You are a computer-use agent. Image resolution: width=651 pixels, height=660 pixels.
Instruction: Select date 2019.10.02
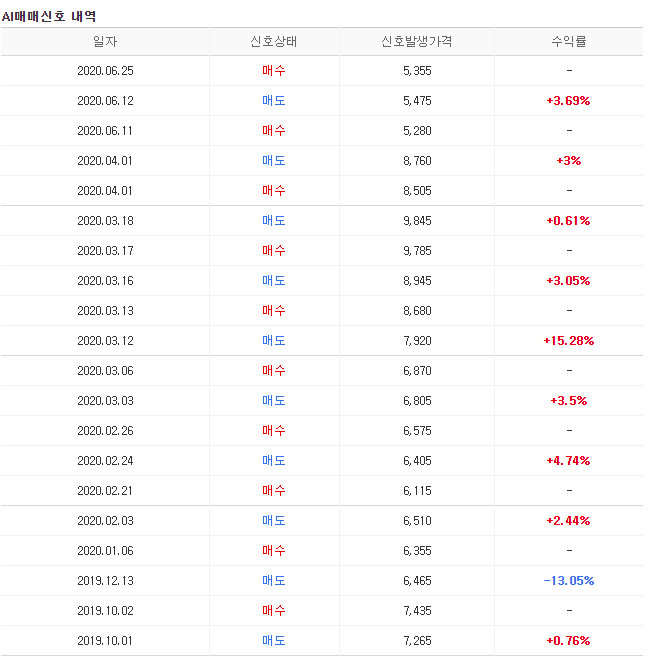click(x=105, y=611)
